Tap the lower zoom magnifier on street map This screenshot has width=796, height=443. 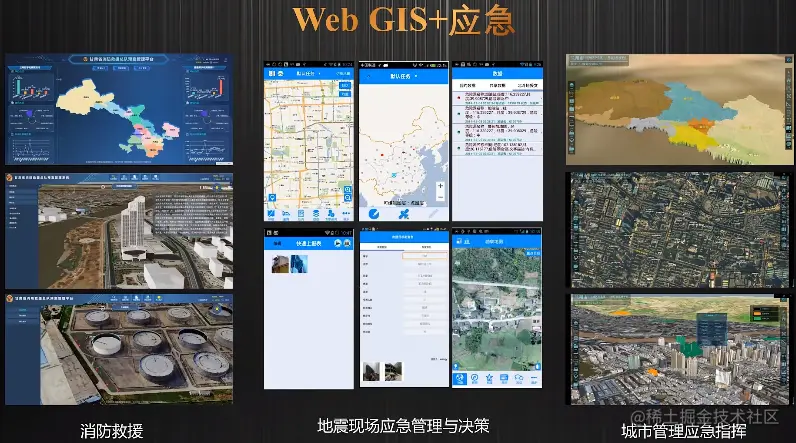(347, 198)
